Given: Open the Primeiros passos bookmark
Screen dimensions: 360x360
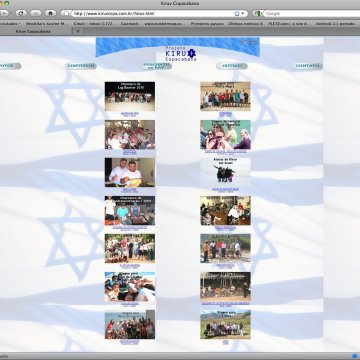Looking at the screenshot, I should pos(207,24).
